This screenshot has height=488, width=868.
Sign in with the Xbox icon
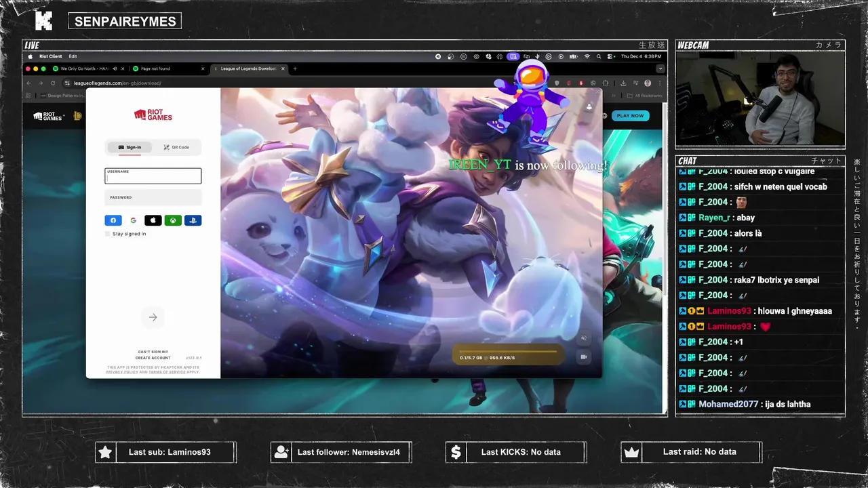(173, 220)
